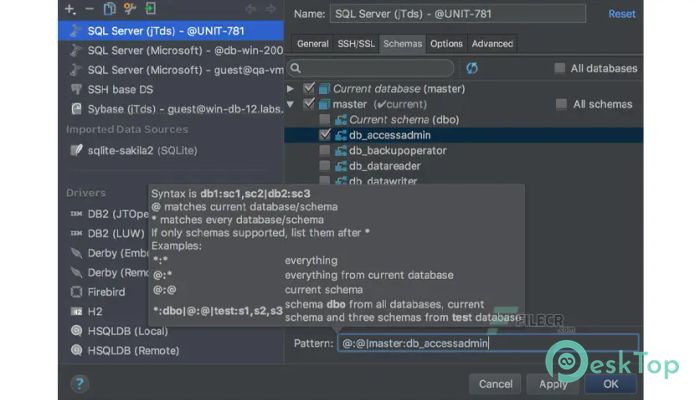Expand the Current database (master) node
The height and width of the screenshot is (400, 700).
290,89
